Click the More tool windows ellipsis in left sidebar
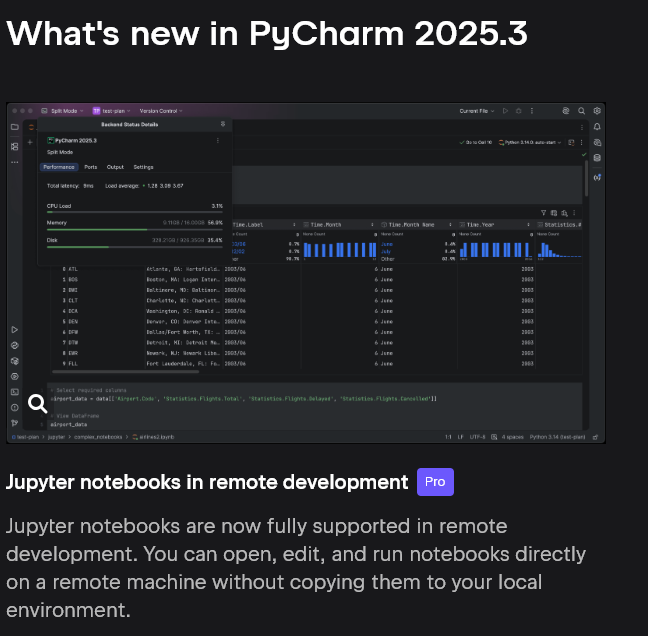This screenshot has height=636, width=648. 15,162
